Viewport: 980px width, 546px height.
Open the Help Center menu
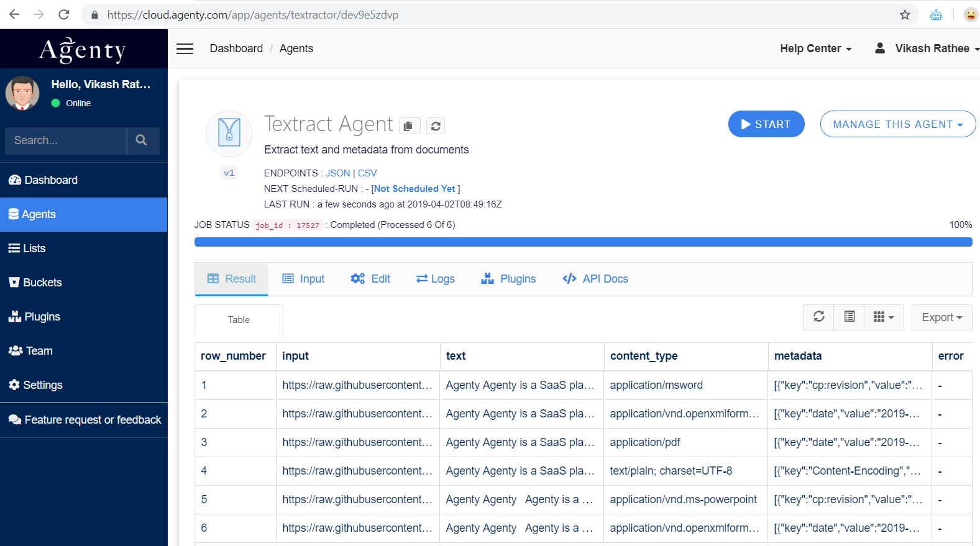click(x=816, y=48)
